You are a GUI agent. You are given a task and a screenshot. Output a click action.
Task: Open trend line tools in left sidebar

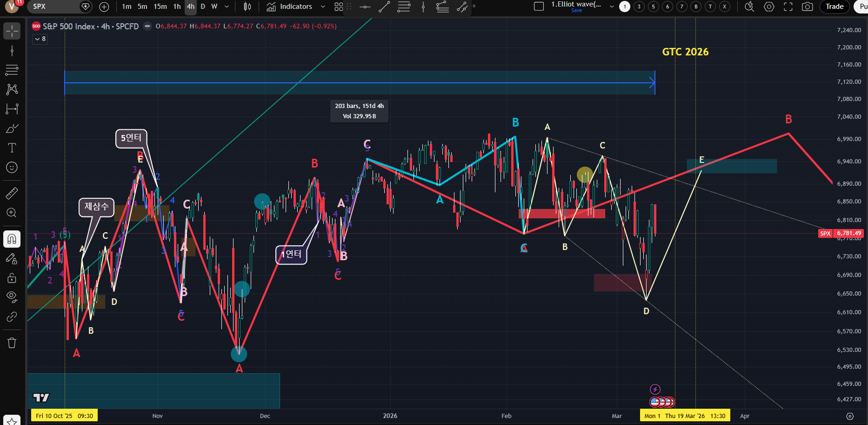coord(12,51)
